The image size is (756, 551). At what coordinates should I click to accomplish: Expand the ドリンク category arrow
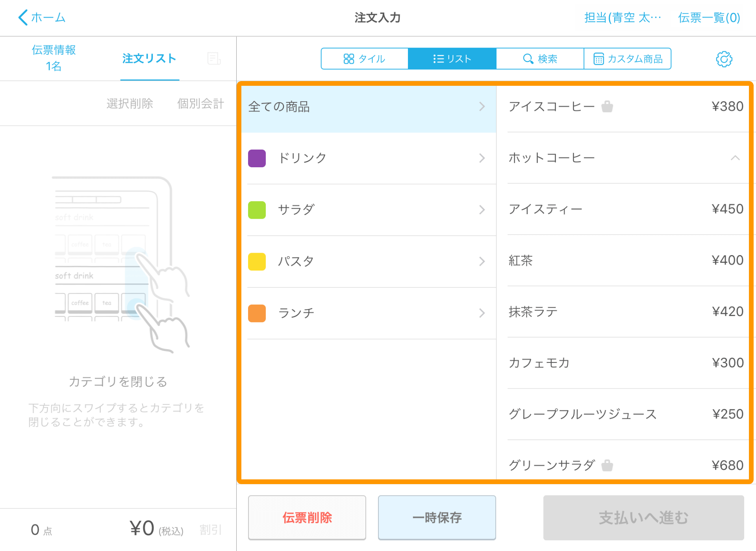click(x=482, y=158)
